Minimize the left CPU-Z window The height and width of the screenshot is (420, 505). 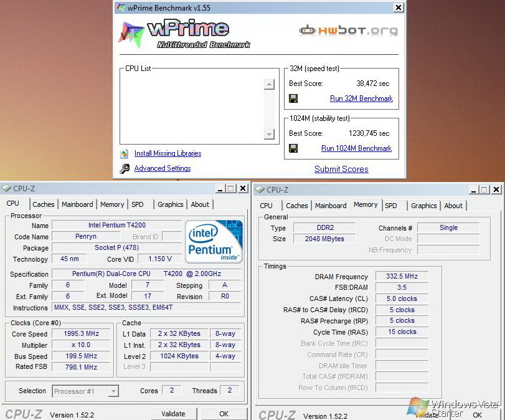pyautogui.click(x=220, y=189)
